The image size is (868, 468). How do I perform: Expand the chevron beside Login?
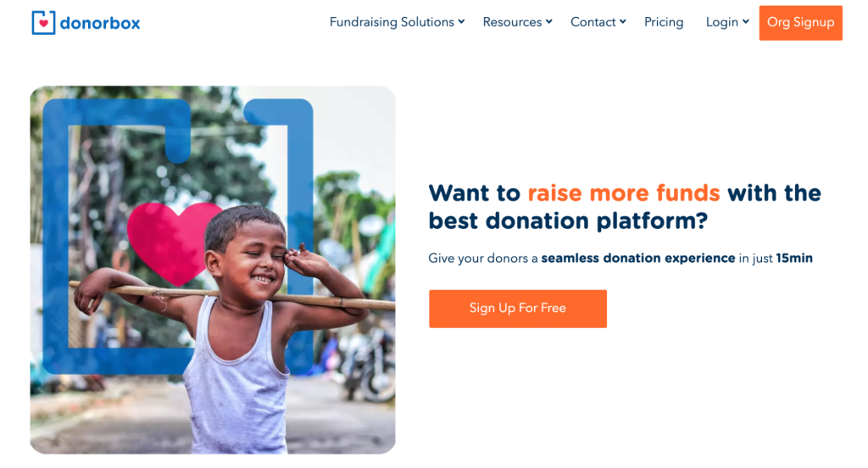746,21
